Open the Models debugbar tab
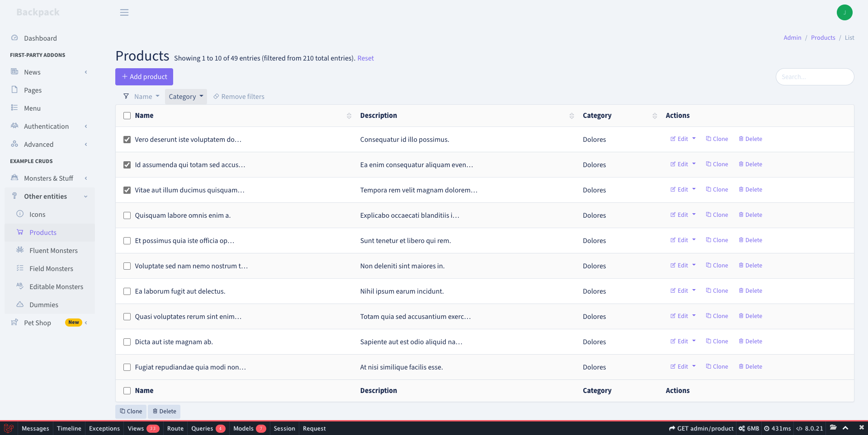This screenshot has height=435, width=868. (x=250, y=428)
